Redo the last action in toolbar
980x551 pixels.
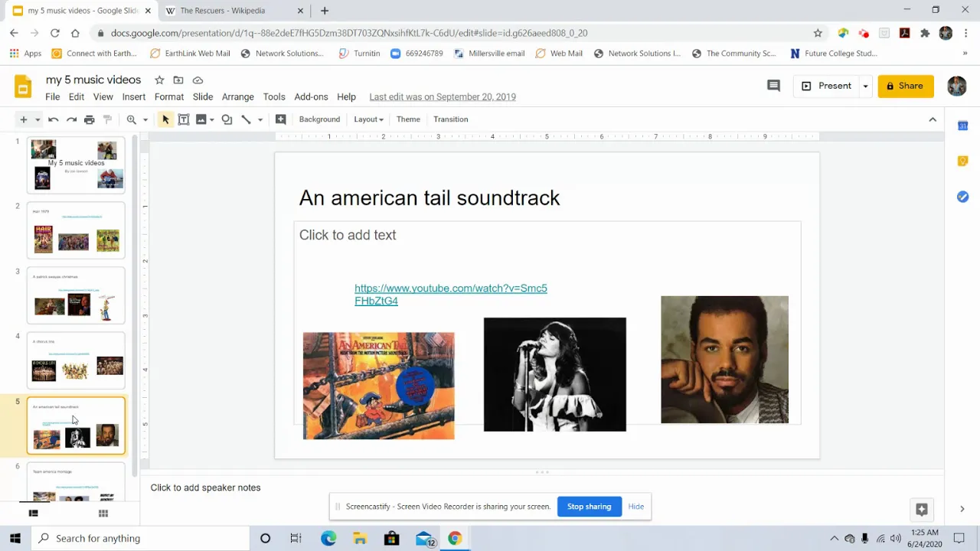(x=71, y=119)
